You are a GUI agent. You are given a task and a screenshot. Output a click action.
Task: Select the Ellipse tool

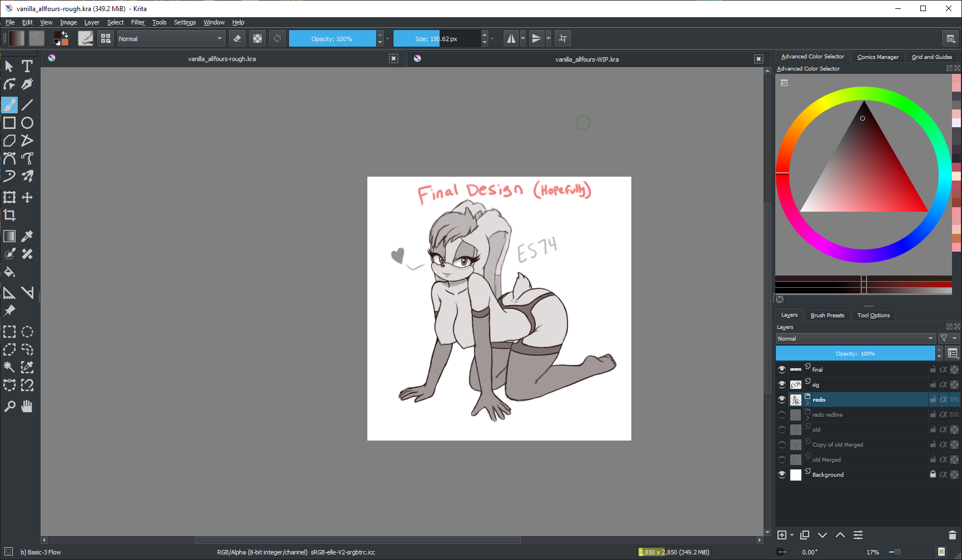point(27,123)
